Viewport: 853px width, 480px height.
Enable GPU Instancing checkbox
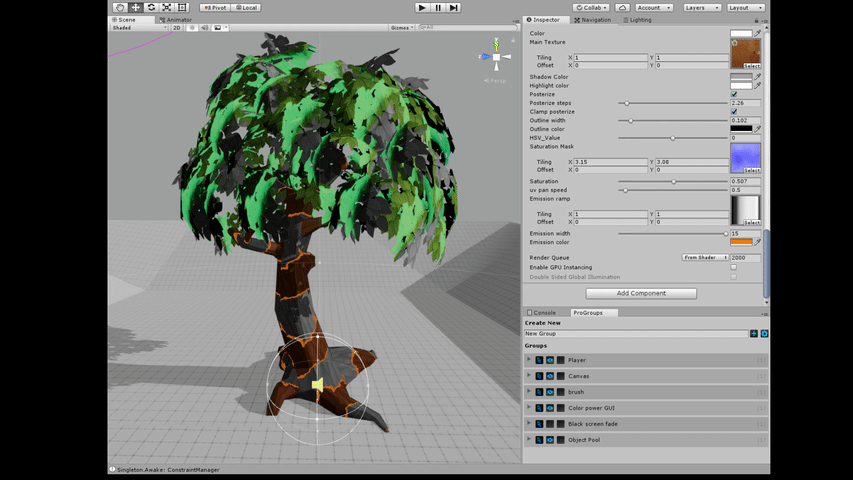[x=734, y=267]
